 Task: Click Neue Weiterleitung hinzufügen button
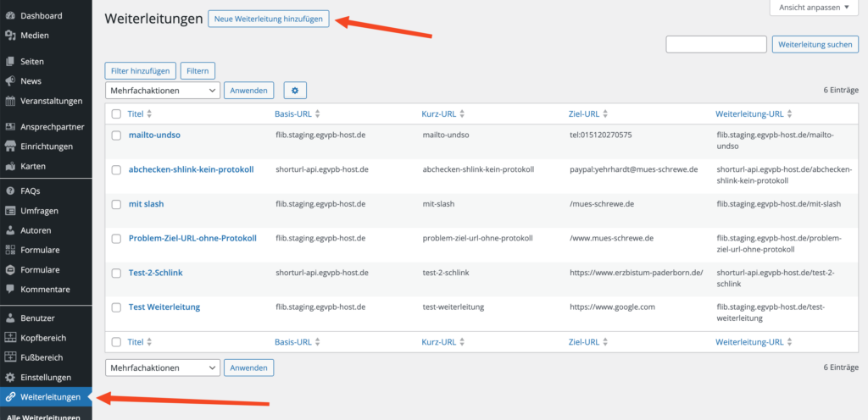pos(269,19)
